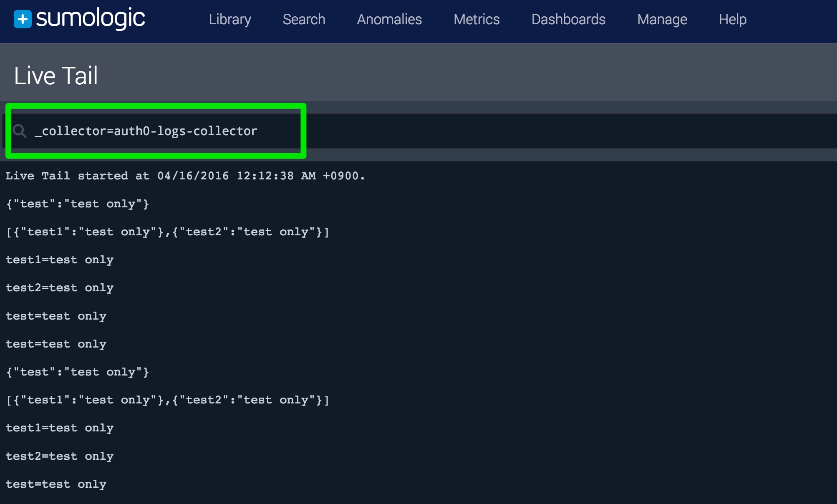Open the Help menu
This screenshot has height=504, width=837.
(732, 19)
